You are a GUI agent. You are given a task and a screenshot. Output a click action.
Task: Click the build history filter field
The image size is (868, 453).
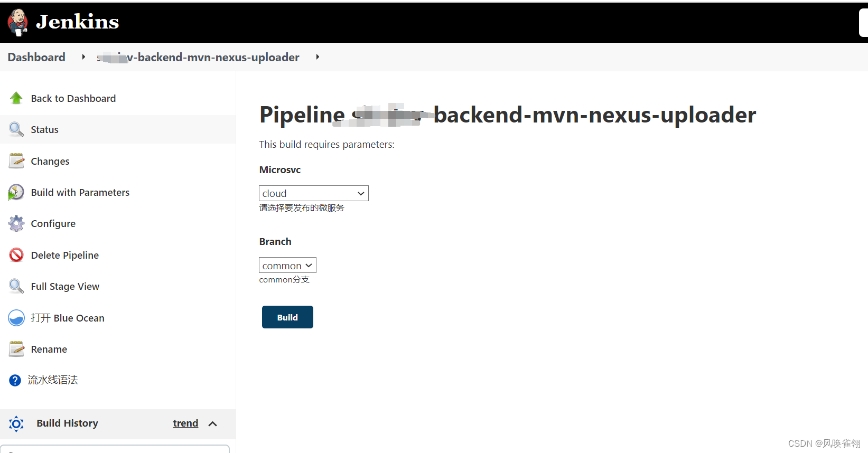click(x=115, y=450)
